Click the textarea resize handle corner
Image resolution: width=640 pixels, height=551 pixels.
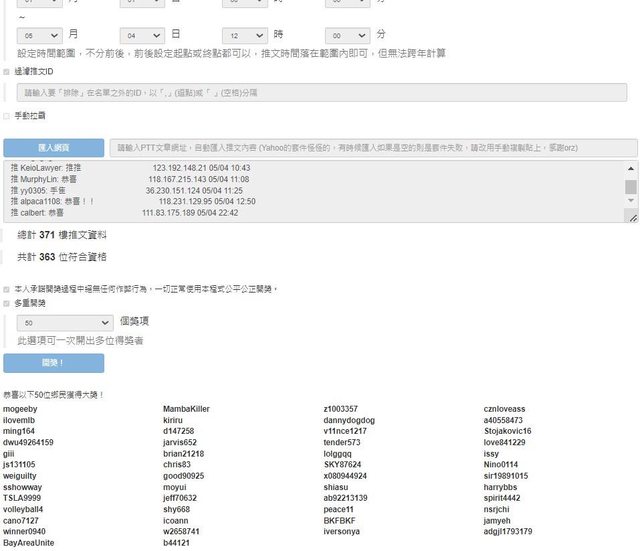pyautogui.click(x=632, y=218)
